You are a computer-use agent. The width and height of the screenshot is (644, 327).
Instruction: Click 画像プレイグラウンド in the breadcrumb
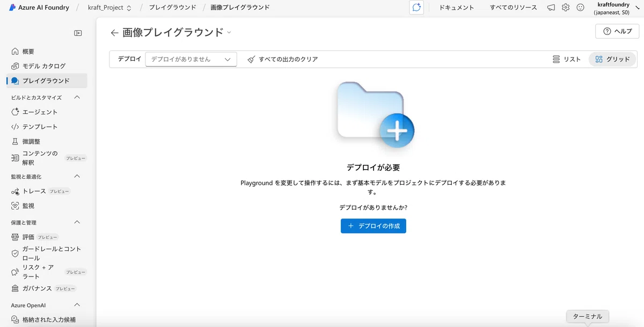tap(240, 8)
